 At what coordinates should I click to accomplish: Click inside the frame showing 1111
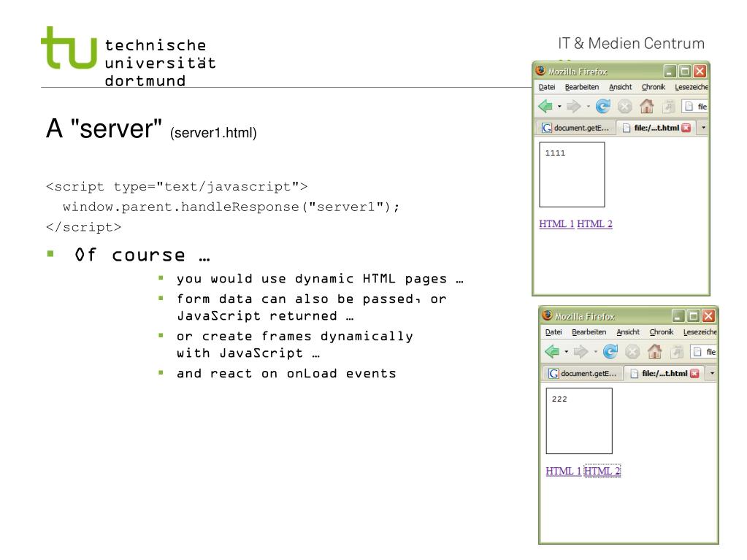pyautogui.click(x=572, y=174)
